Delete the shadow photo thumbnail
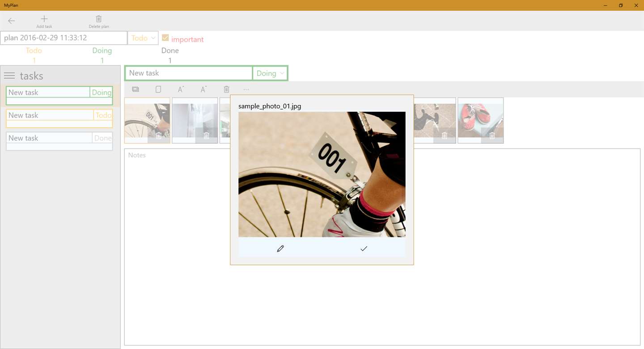 445,136
